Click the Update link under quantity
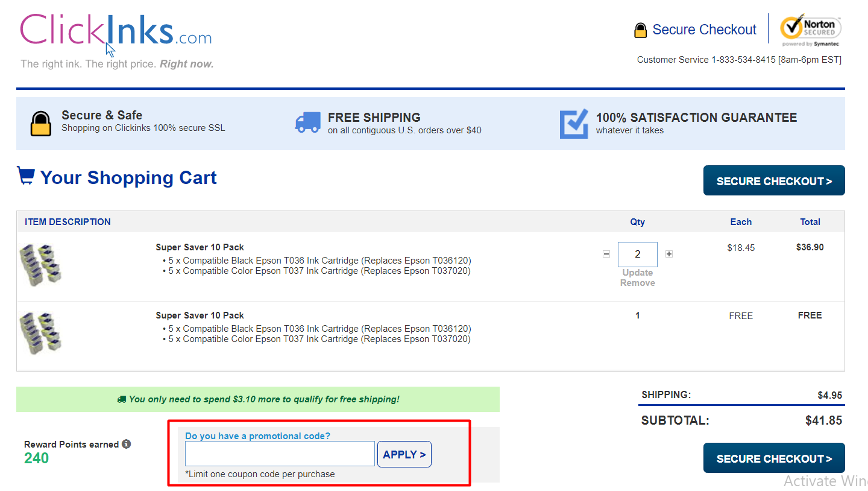 [638, 273]
